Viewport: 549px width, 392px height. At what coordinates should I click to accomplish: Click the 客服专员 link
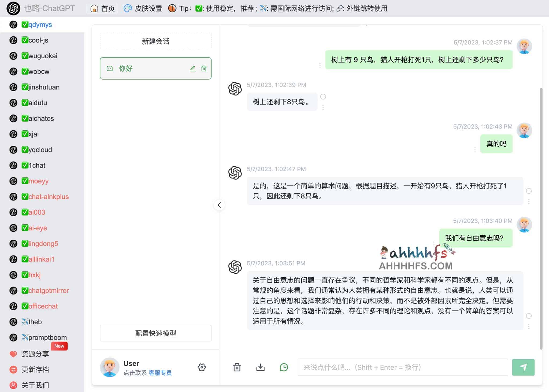[x=160, y=372]
